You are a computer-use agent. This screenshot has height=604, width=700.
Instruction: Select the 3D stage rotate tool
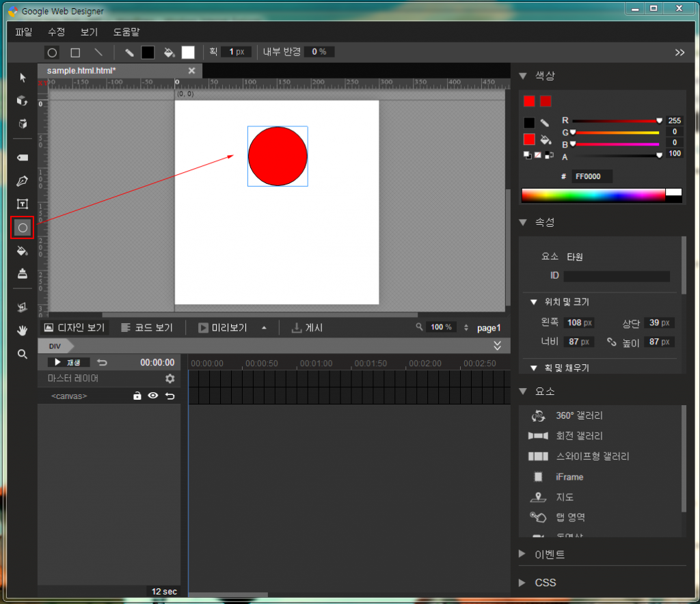tap(23, 307)
